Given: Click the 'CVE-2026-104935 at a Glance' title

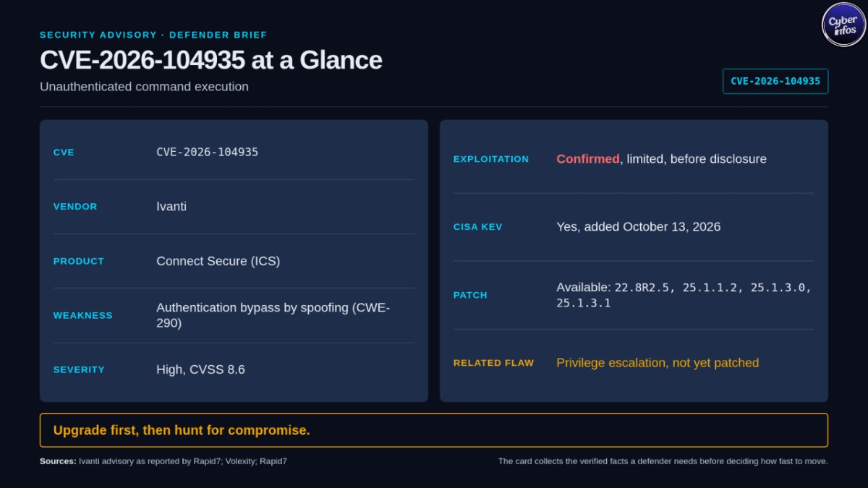Looking at the screenshot, I should click(x=211, y=60).
